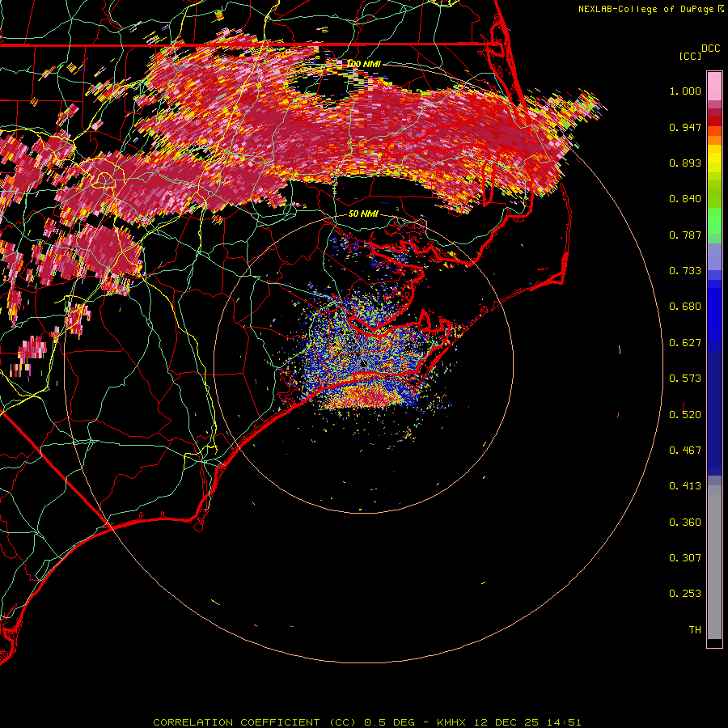728x728 pixels.
Task: Click the 50 NMI range ring label
Action: click(x=363, y=214)
